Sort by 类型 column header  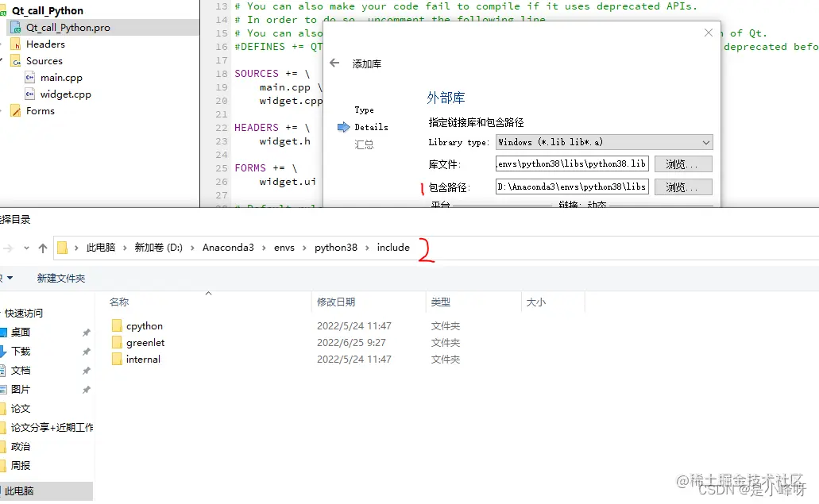(440, 302)
